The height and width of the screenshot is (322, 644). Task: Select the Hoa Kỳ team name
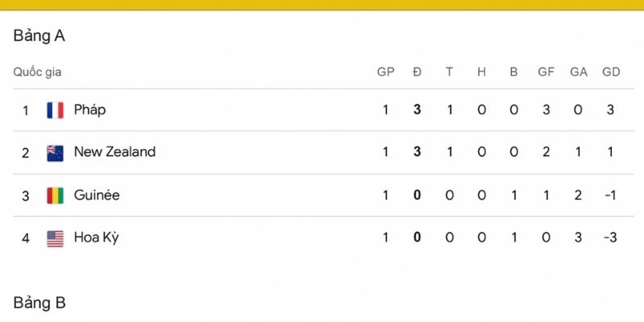(96, 237)
